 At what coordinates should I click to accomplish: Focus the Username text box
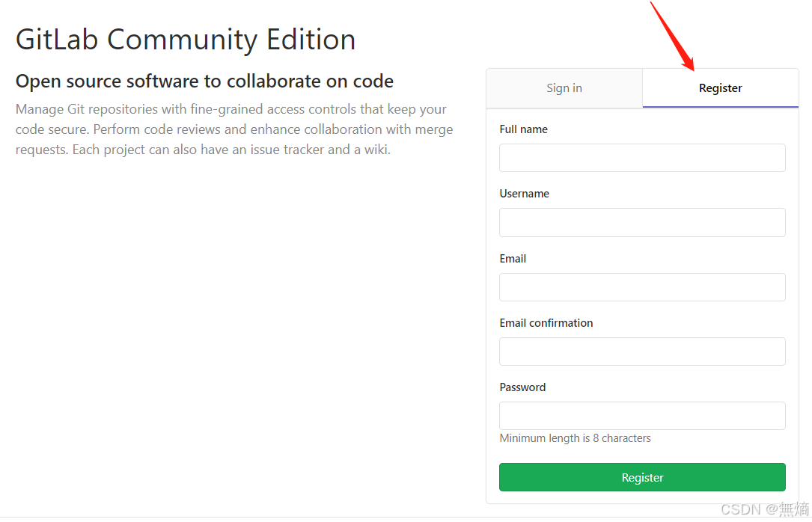coord(642,222)
